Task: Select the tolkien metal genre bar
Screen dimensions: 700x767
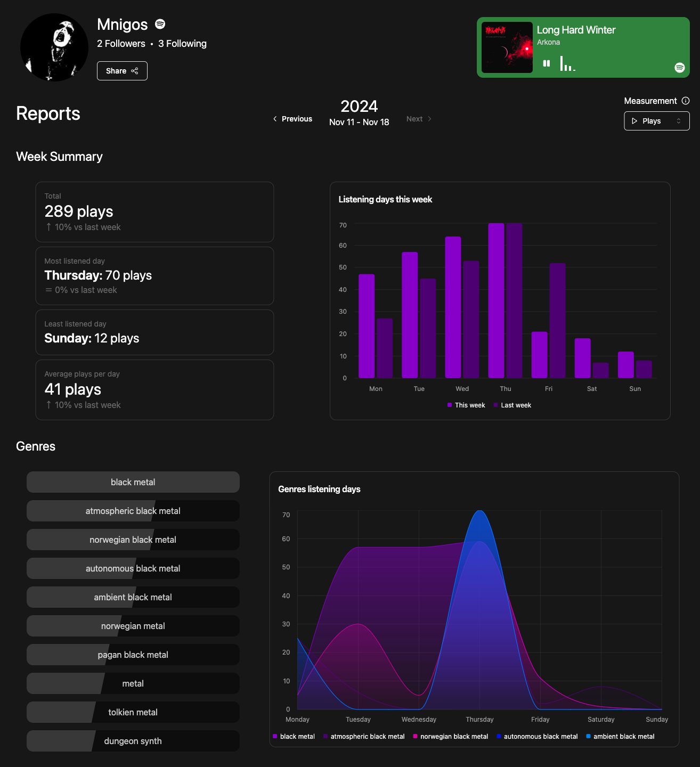Action: (x=133, y=712)
